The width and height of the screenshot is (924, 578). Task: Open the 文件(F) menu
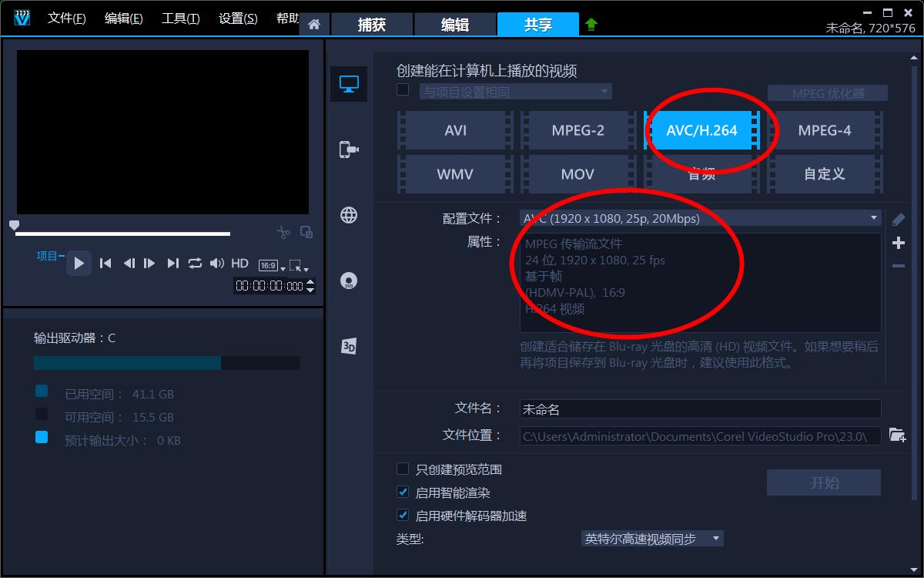66,18
